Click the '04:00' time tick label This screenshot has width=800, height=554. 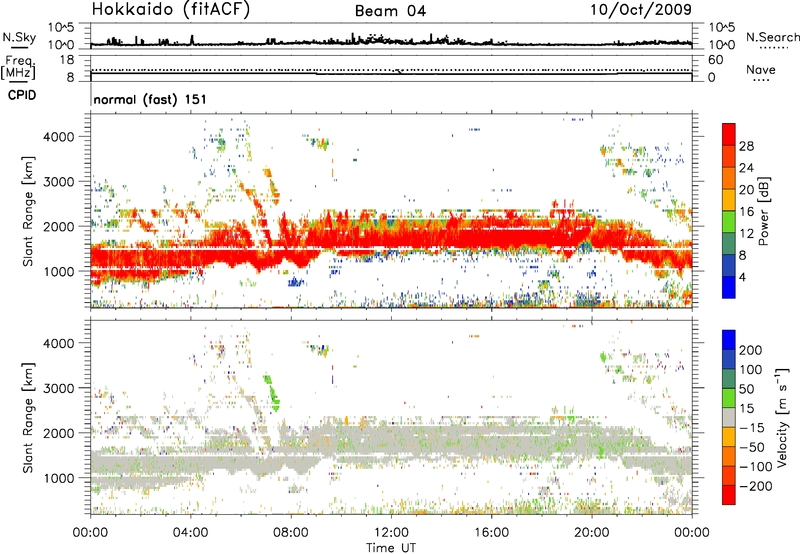click(190, 533)
